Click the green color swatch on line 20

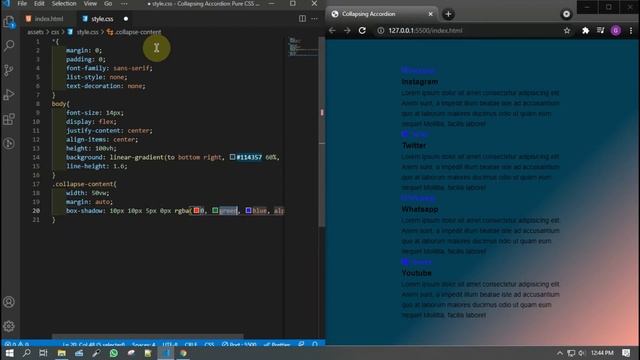[x=215, y=211]
